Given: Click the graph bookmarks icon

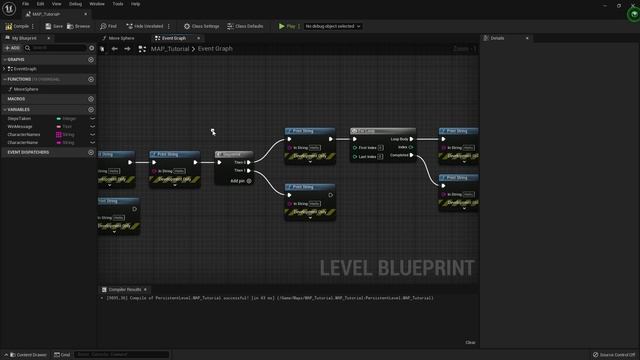Looking at the screenshot, I should pyautogui.click(x=102, y=49).
